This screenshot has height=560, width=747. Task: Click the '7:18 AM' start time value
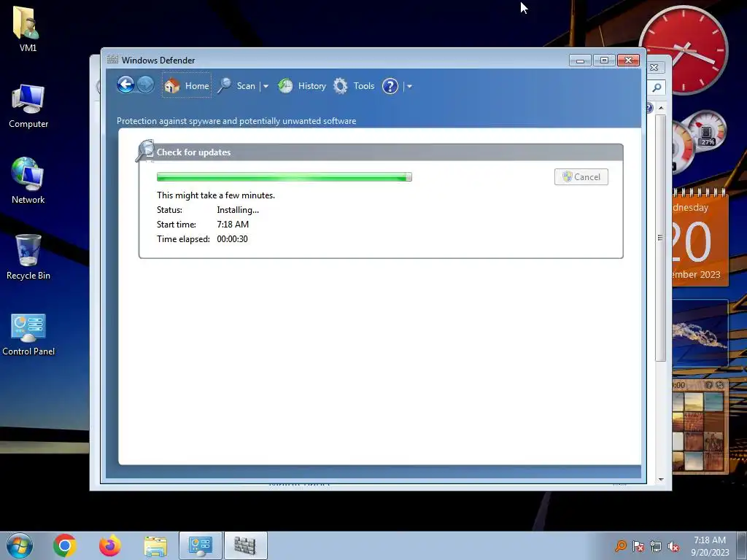pos(233,225)
